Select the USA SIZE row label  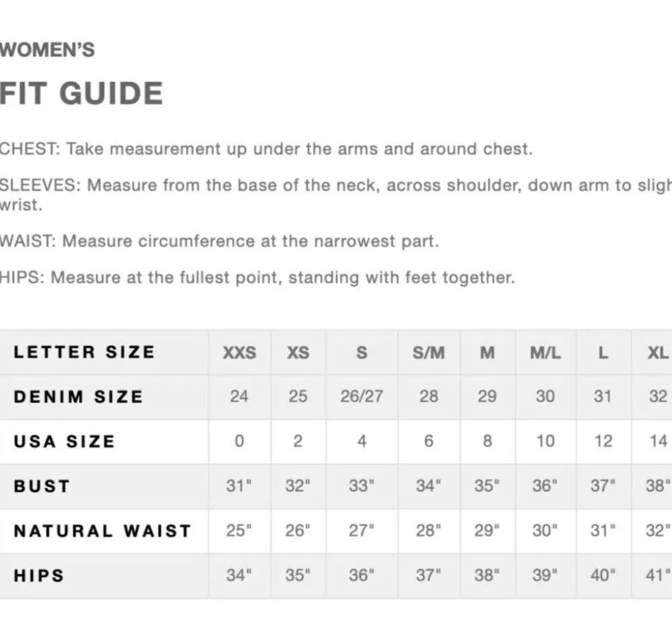(64, 442)
